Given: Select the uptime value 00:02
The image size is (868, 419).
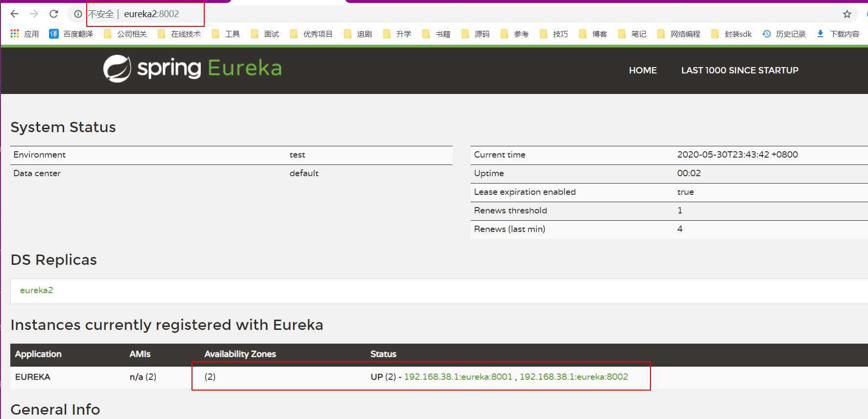Looking at the screenshot, I should (x=689, y=173).
